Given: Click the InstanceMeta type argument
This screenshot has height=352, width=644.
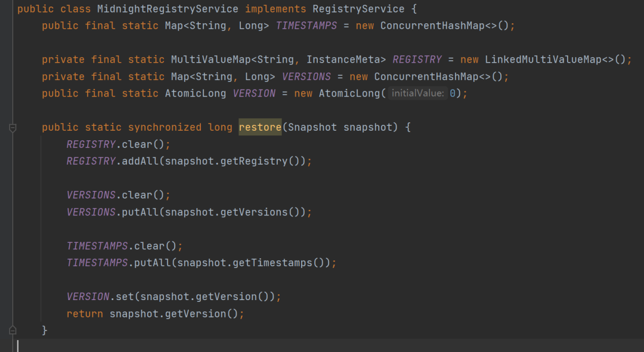Looking at the screenshot, I should pos(343,60).
